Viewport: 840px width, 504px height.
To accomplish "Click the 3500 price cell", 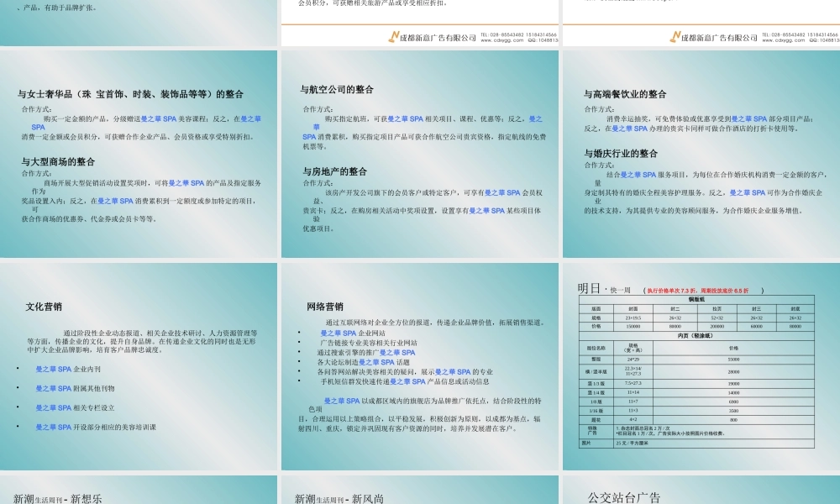I will [734, 411].
